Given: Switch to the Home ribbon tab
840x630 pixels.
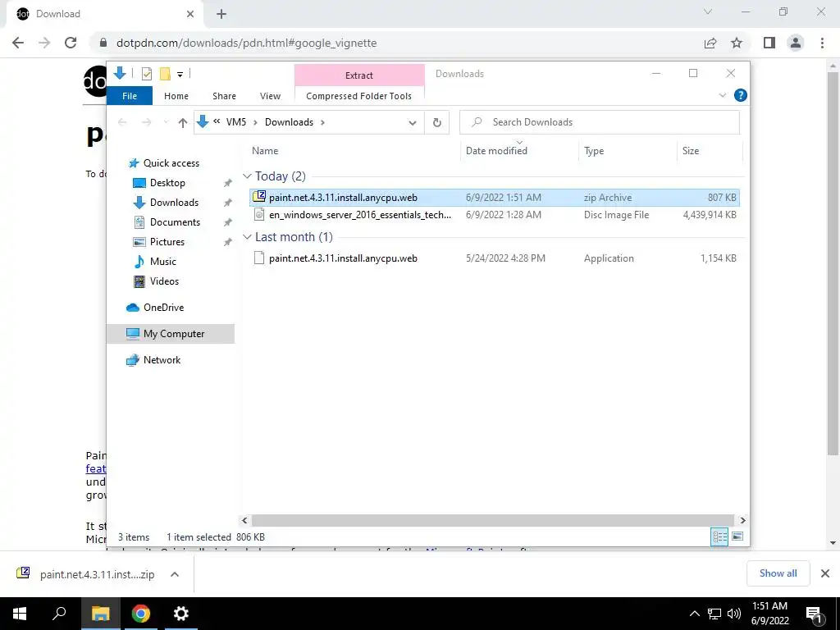Looking at the screenshot, I should pyautogui.click(x=176, y=96).
